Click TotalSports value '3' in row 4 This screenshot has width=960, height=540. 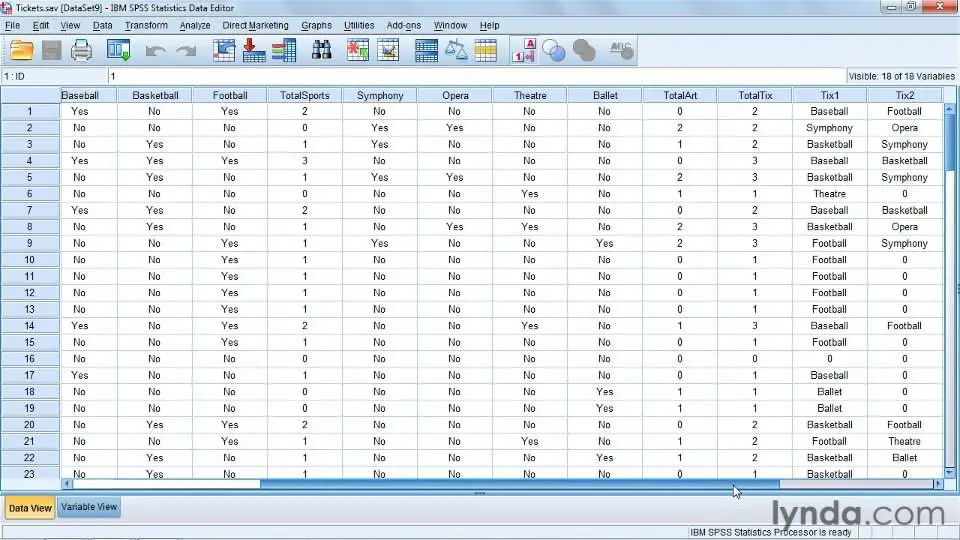305,160
